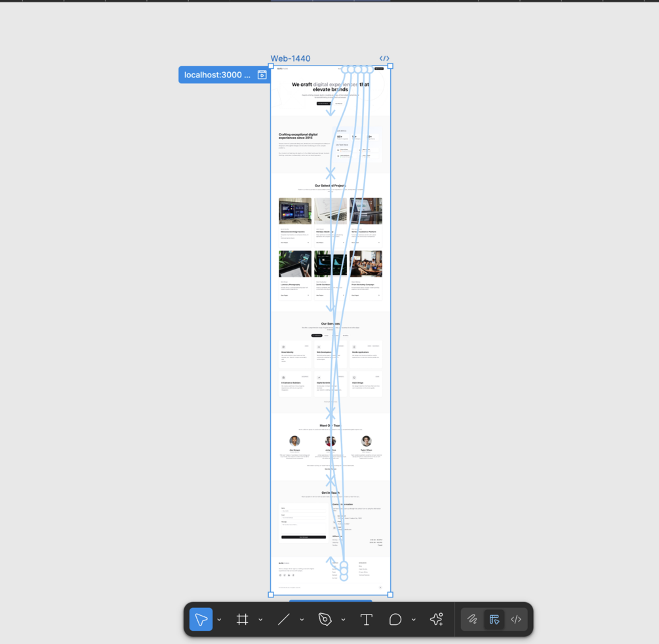Select the Comment bubble tool
The height and width of the screenshot is (644, 659).
[x=395, y=619]
